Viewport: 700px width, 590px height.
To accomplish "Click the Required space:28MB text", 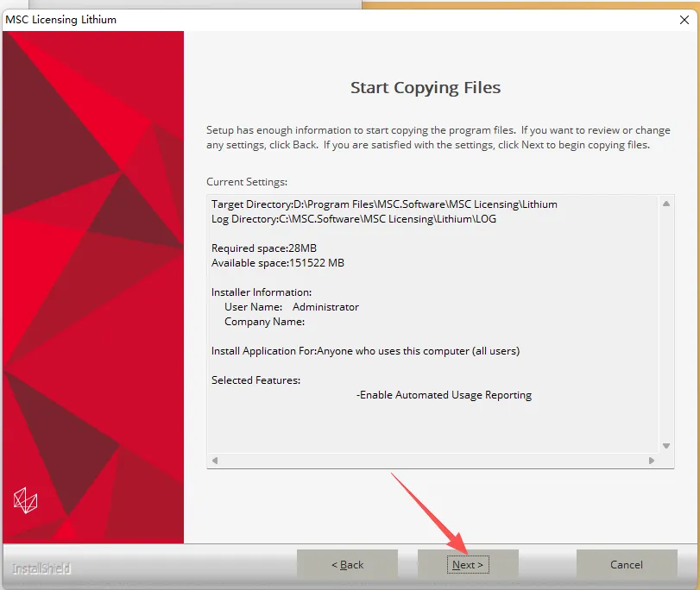I will point(264,248).
